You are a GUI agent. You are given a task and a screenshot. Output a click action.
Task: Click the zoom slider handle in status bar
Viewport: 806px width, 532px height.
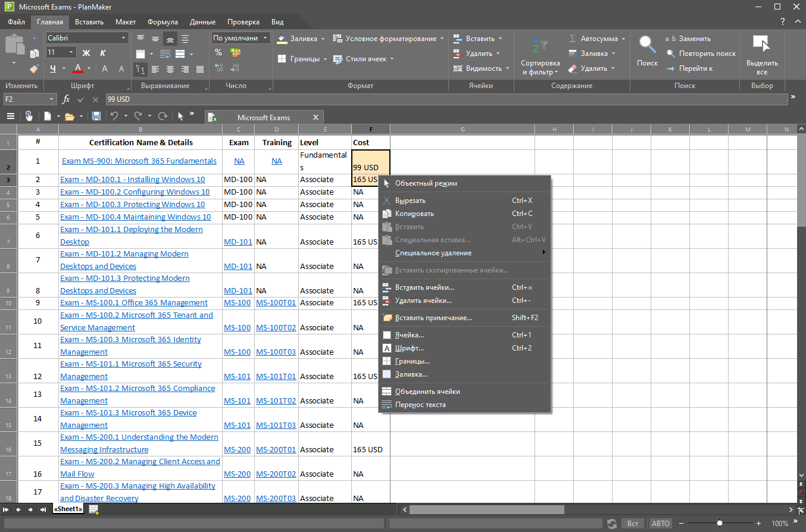click(720, 524)
